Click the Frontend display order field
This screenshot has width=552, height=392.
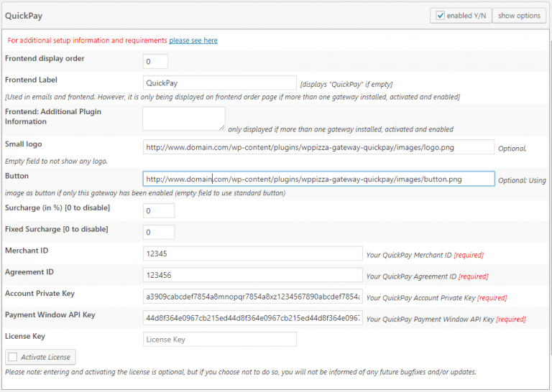tap(155, 62)
